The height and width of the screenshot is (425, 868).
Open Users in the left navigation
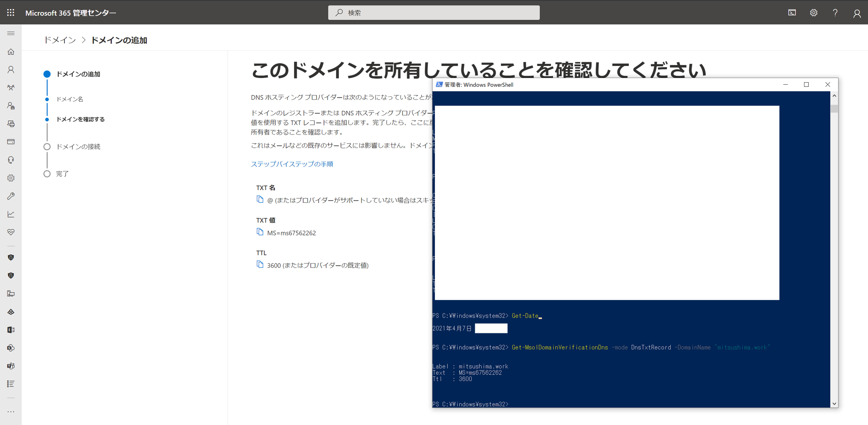[11, 70]
